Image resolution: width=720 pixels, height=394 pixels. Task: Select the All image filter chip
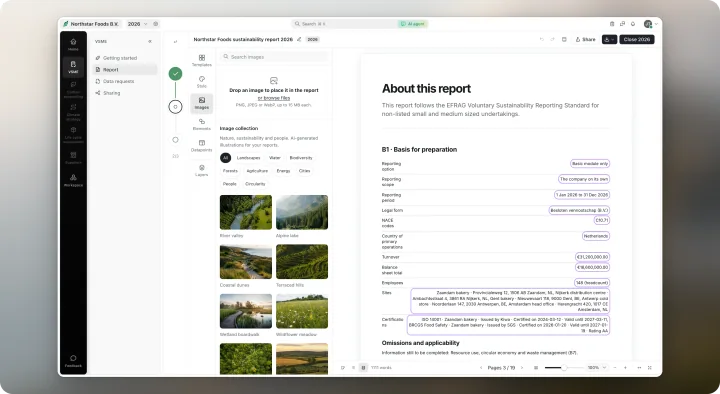[225, 158]
